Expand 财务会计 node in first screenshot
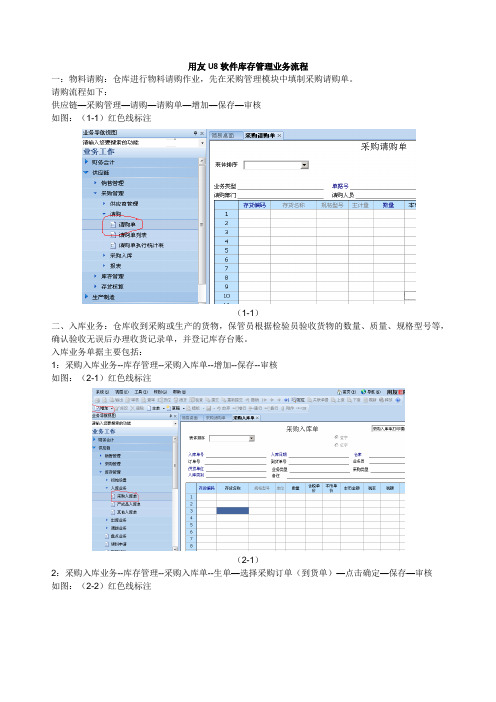The height and width of the screenshot is (702, 496). [x=86, y=162]
